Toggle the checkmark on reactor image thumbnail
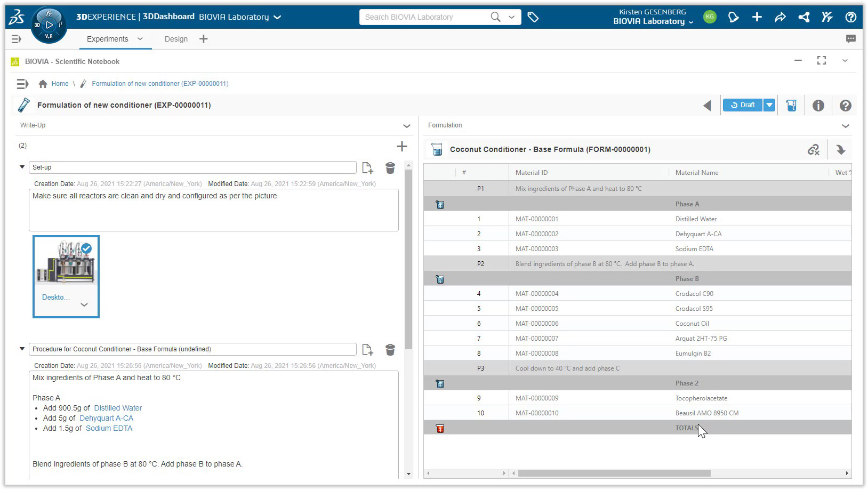Viewport: 868px width, 490px height. click(86, 248)
